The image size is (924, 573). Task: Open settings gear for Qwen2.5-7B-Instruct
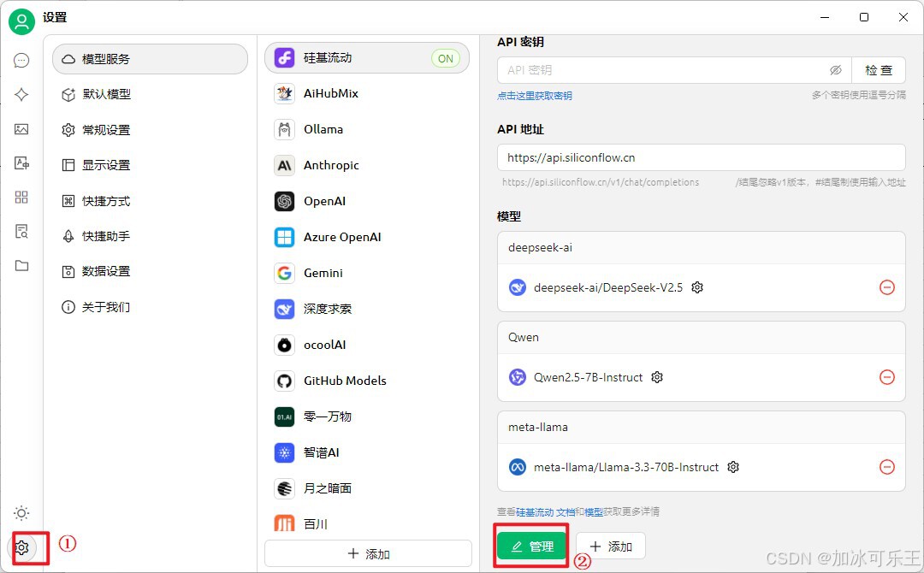tap(657, 377)
